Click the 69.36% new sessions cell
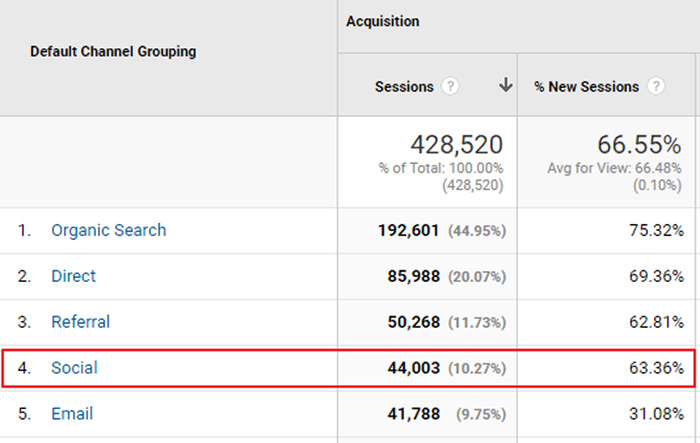Screen dimensions: 700x443 (x=656, y=276)
